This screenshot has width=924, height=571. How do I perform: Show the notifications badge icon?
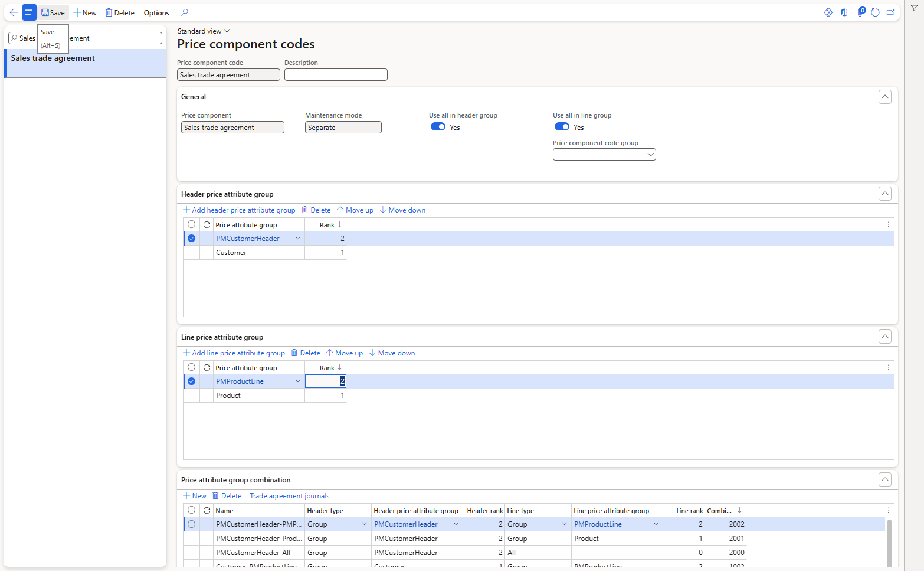pyautogui.click(x=861, y=12)
